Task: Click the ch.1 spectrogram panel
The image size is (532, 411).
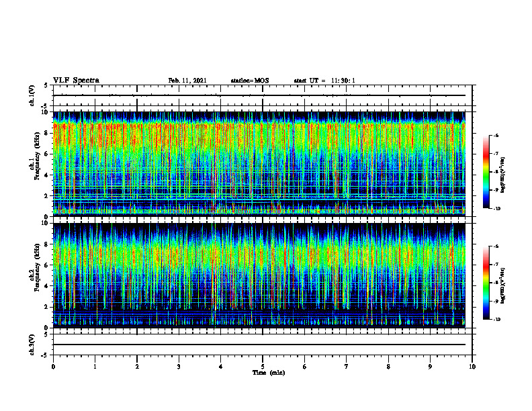Action: click(259, 164)
